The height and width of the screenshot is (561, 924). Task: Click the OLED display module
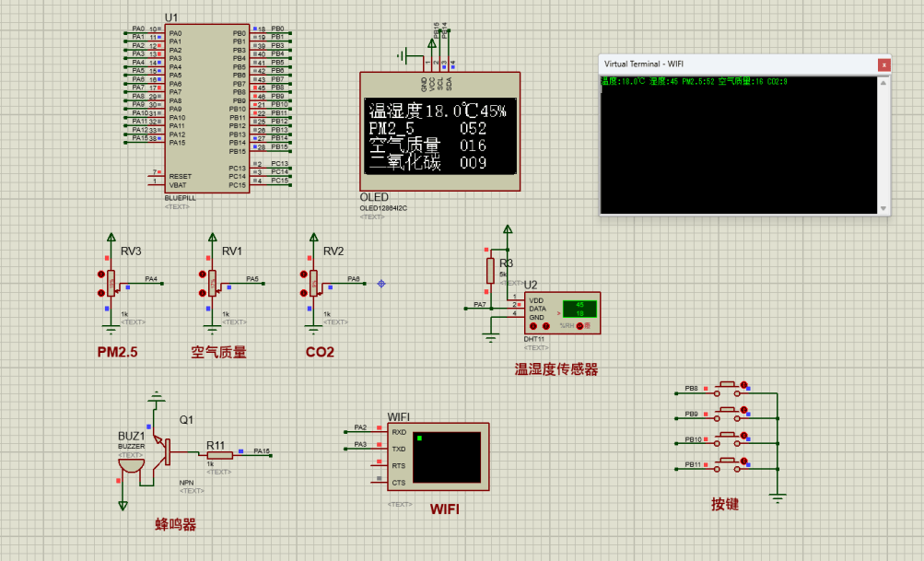pyautogui.click(x=439, y=133)
